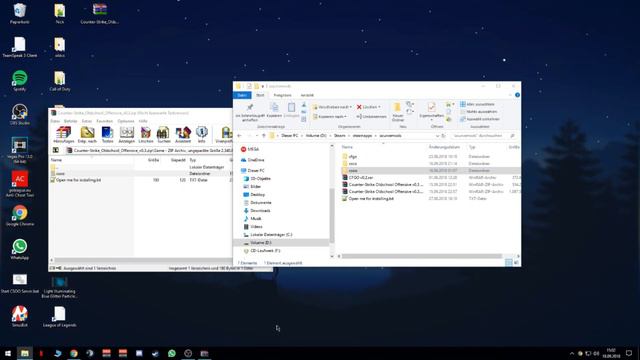
Task: Open Befehle menu in WinRAR
Action: 71,121
